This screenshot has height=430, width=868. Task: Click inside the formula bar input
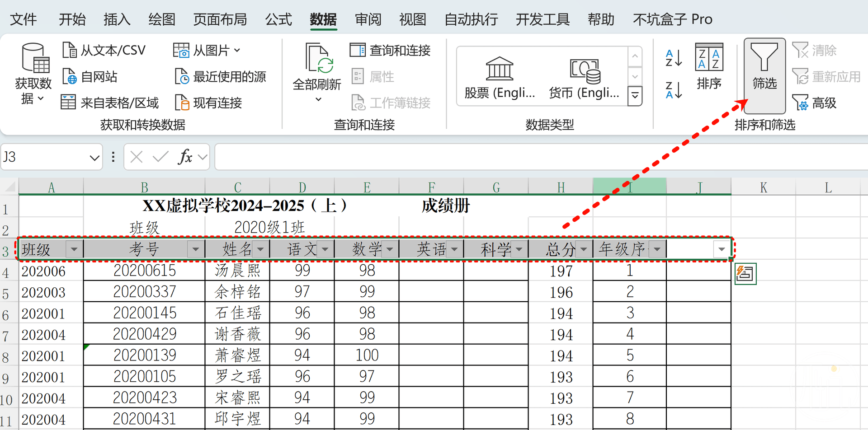pyautogui.click(x=538, y=157)
